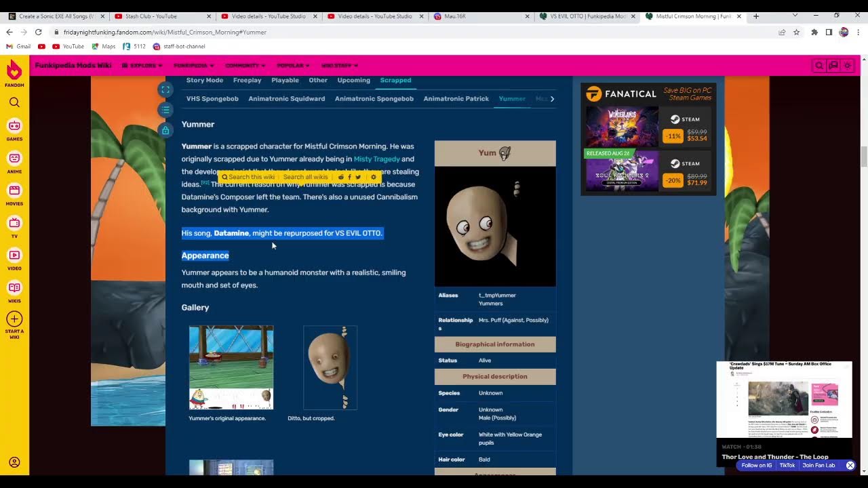Screen dimensions: 868x488
Task: Expand the Community dropdown menu
Action: point(245,66)
